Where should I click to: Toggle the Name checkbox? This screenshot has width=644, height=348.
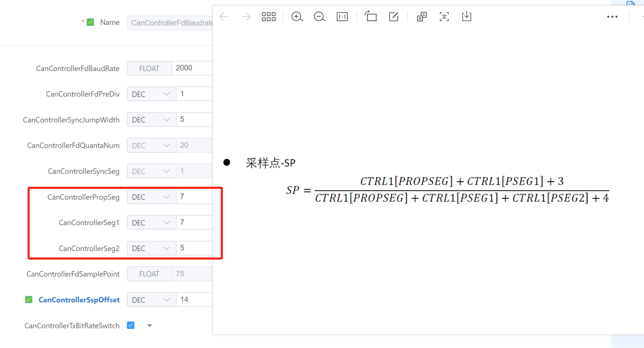click(x=90, y=22)
